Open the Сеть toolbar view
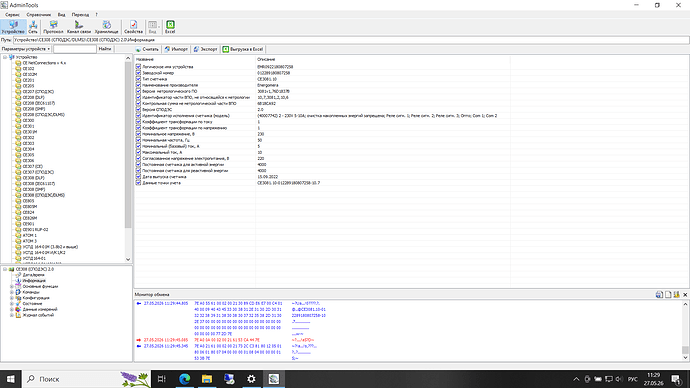 click(33, 27)
